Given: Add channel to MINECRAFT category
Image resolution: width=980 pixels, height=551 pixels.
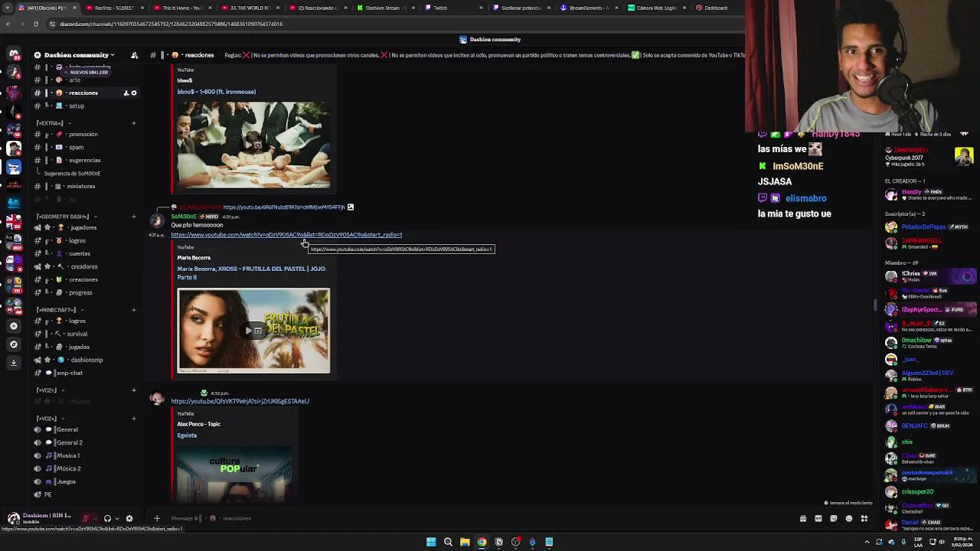Looking at the screenshot, I should 133,310.
